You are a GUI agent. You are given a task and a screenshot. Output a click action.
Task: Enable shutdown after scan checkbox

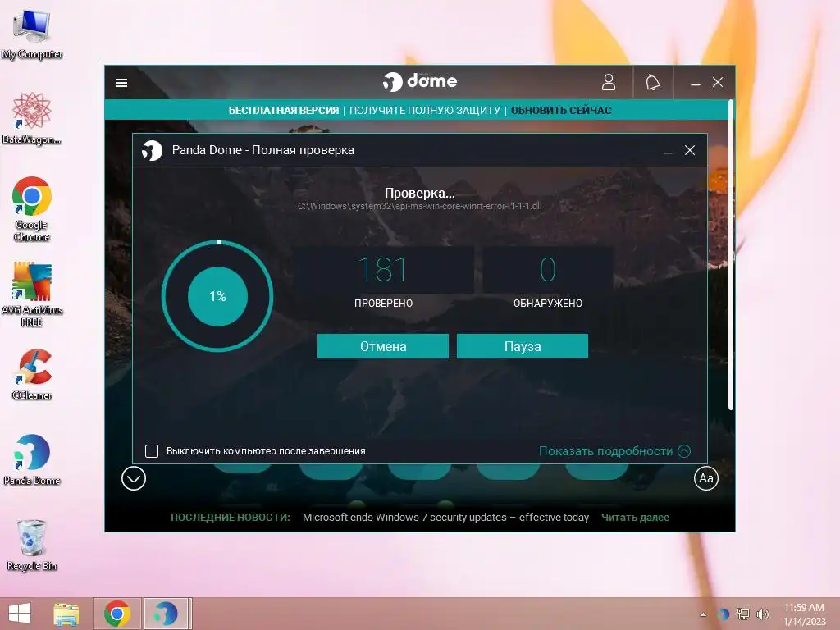tap(152, 451)
